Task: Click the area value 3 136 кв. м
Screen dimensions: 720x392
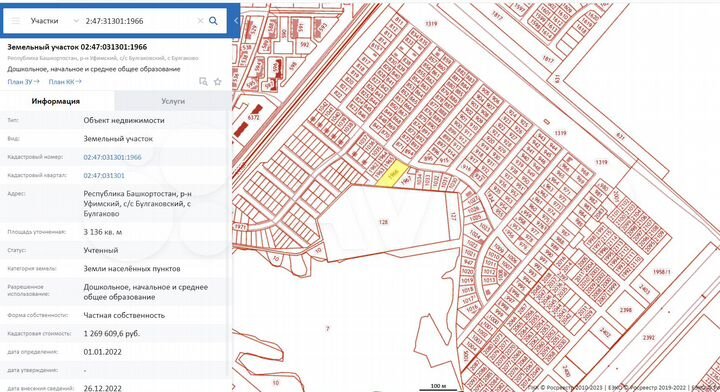Action: pyautogui.click(x=103, y=232)
